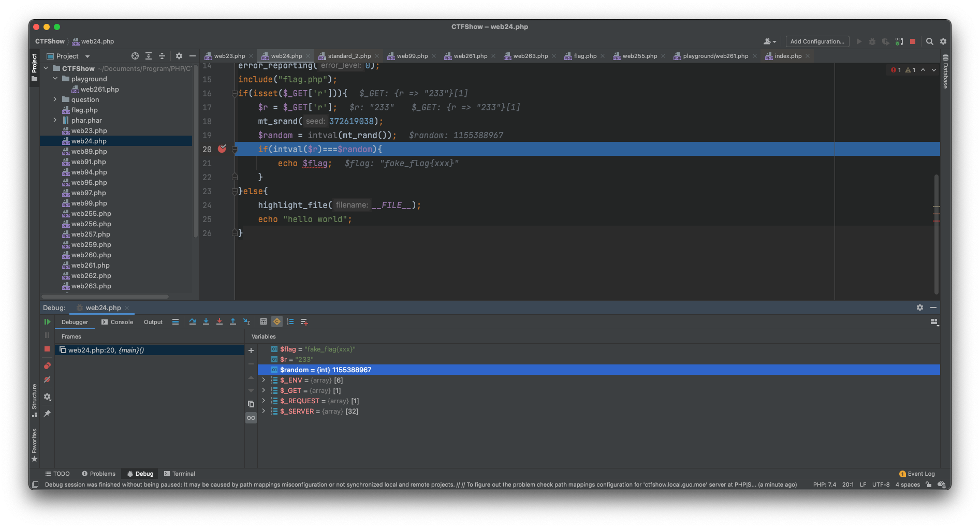Toggle the breakpoint on line 20
Viewport: 980px width, 528px height.
pos(222,149)
